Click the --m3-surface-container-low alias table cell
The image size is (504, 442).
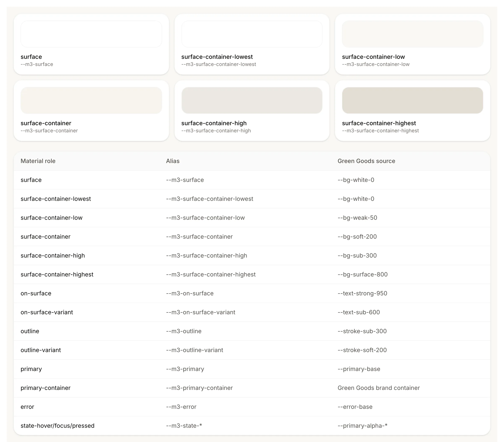point(205,218)
